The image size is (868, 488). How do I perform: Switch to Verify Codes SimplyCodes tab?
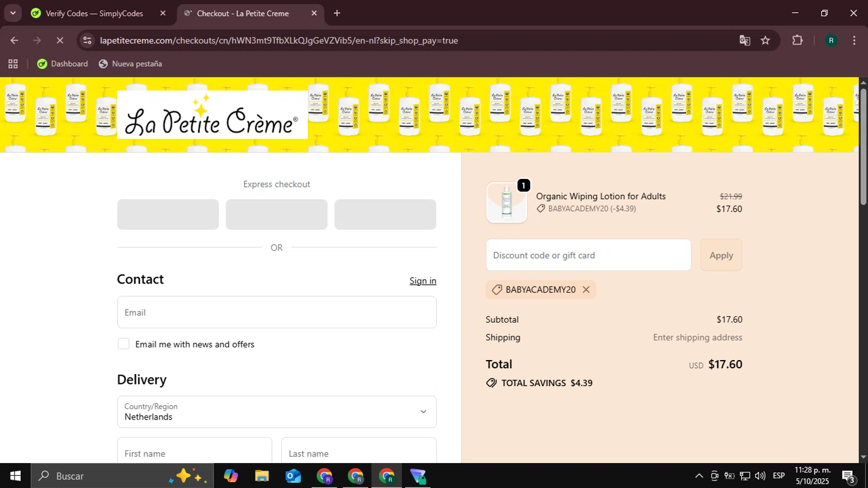pyautogui.click(x=94, y=13)
